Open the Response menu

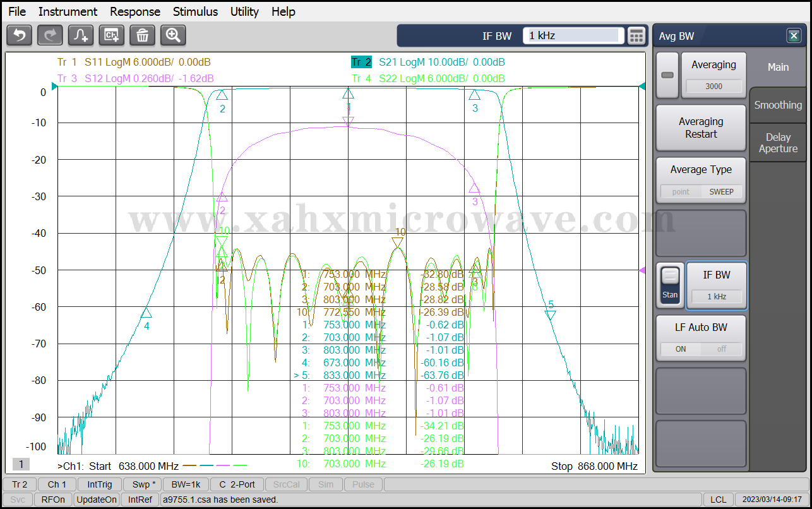coord(135,11)
